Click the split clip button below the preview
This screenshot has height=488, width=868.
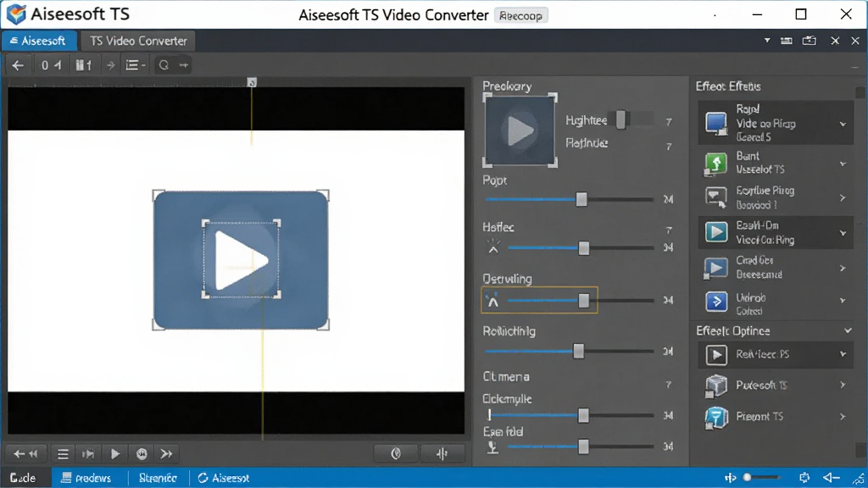[x=442, y=454]
